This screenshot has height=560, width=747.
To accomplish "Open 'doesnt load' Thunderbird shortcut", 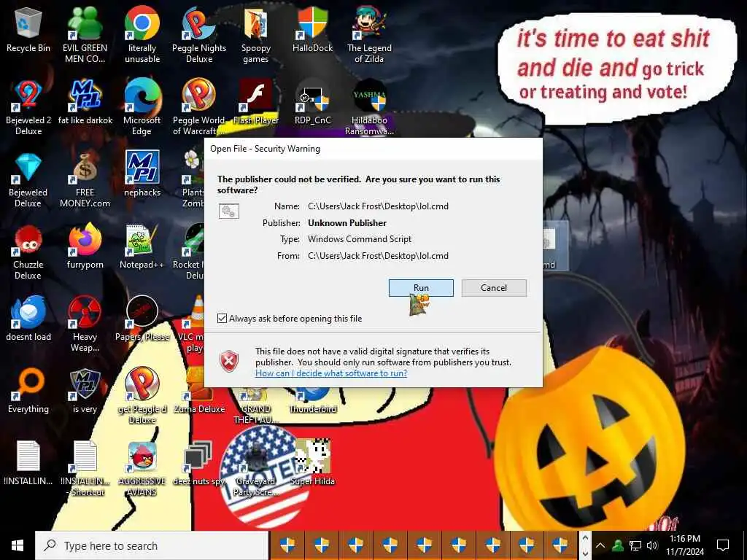I will pyautogui.click(x=28, y=319).
